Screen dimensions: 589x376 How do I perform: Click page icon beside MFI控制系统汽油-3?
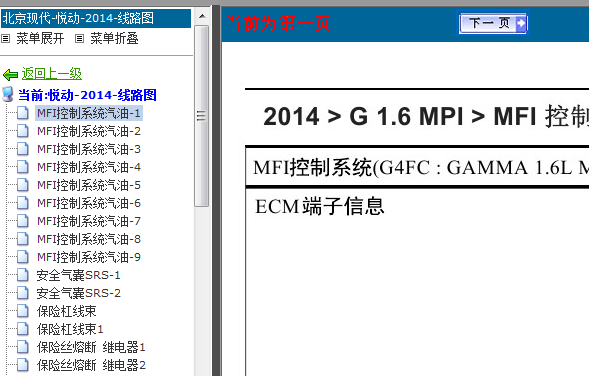(x=23, y=149)
